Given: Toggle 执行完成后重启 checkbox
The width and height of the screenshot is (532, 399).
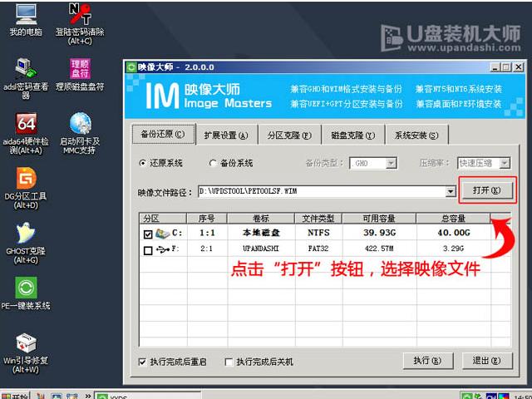Looking at the screenshot, I should point(143,362).
